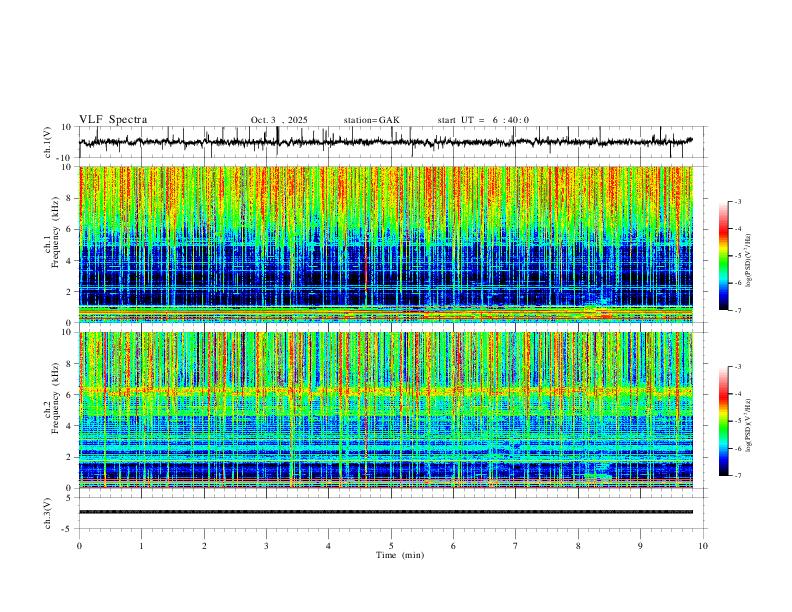Select the "start UT = 6:40:0" text
Image resolution: width=792 pixels, height=612 pixels.
[483, 120]
